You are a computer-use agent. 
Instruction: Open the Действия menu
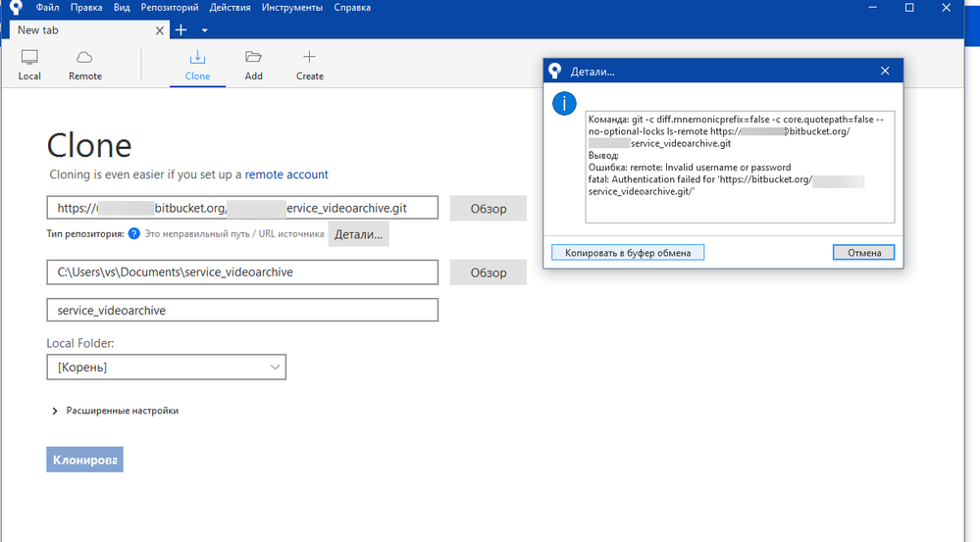click(230, 8)
